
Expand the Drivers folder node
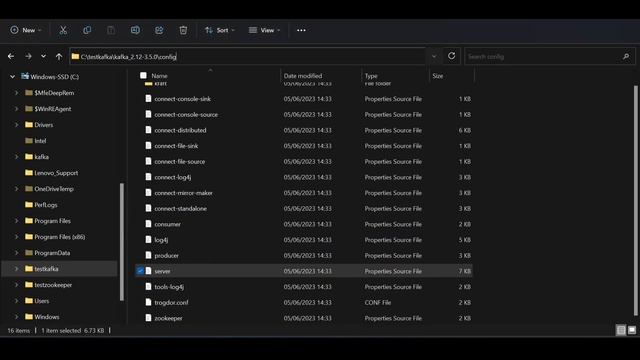[x=17, y=124]
